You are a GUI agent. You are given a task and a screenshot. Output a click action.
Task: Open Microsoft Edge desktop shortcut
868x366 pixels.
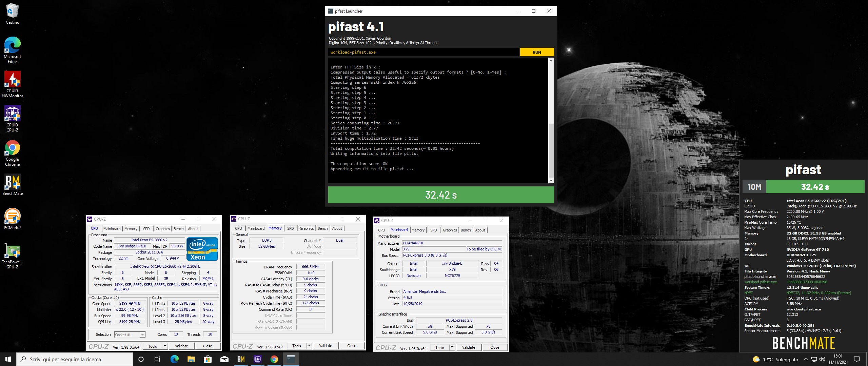click(12, 50)
